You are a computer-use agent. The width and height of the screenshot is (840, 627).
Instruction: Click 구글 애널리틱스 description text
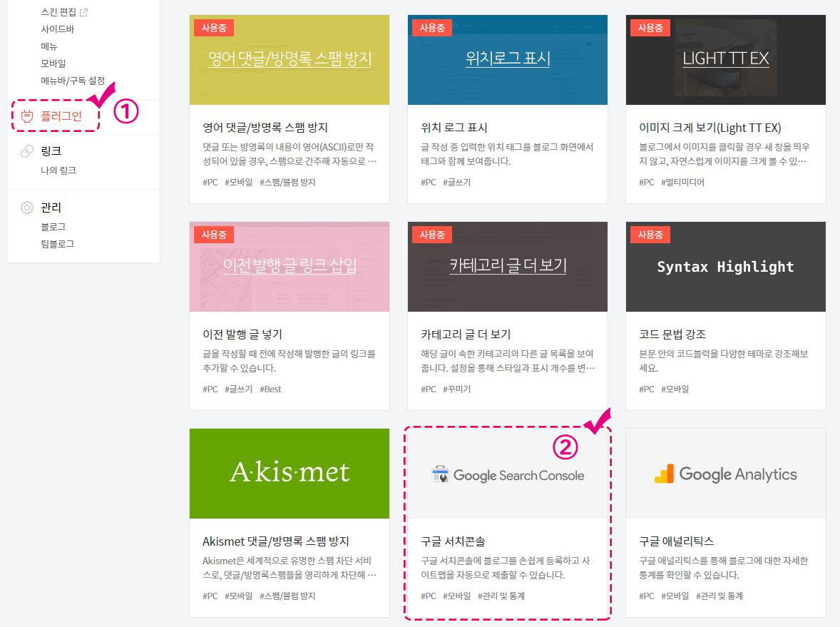[723, 568]
